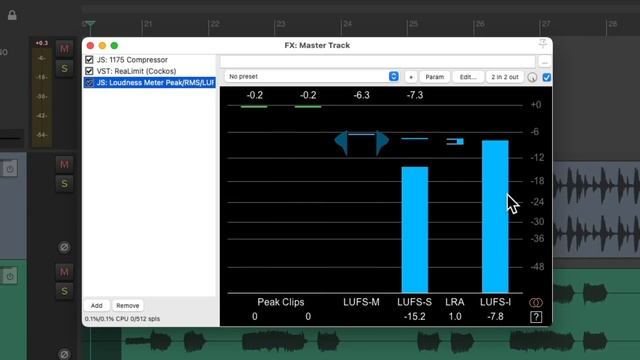Image resolution: width=640 pixels, height=360 pixels.
Task: Click the edit cursor marker on the timeline
Action: pos(90,24)
